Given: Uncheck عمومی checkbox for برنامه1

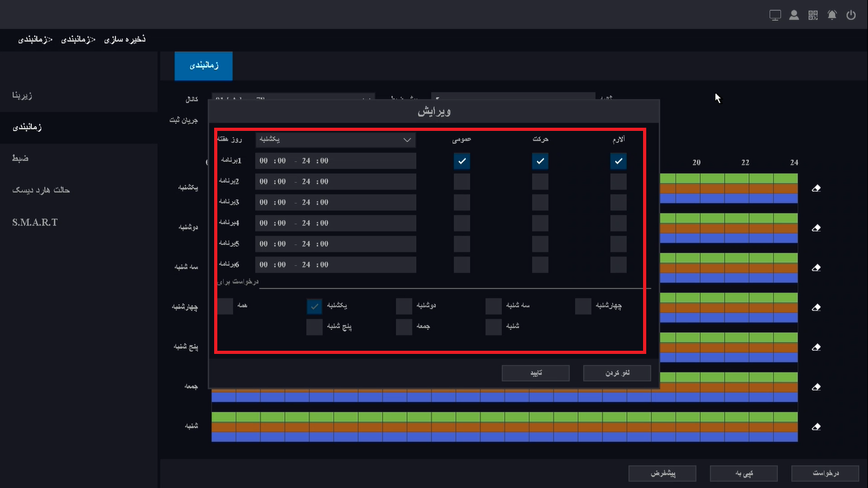Looking at the screenshot, I should (462, 161).
